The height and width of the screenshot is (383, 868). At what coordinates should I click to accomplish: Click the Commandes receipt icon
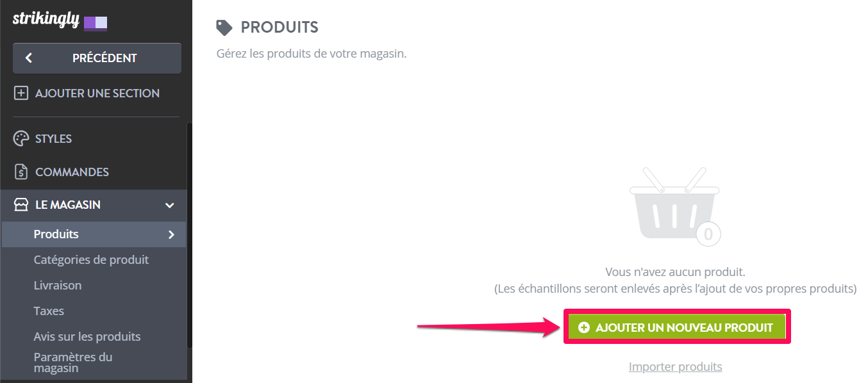click(x=21, y=172)
